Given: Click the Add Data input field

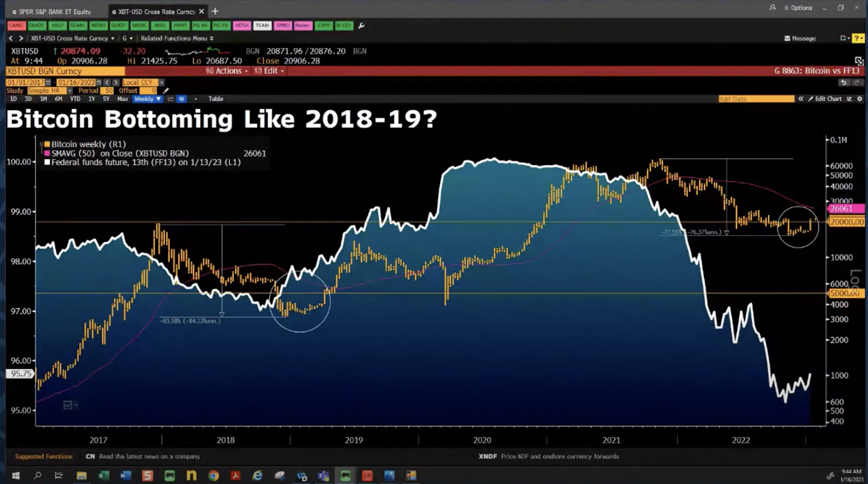Looking at the screenshot, I should click(756, 99).
